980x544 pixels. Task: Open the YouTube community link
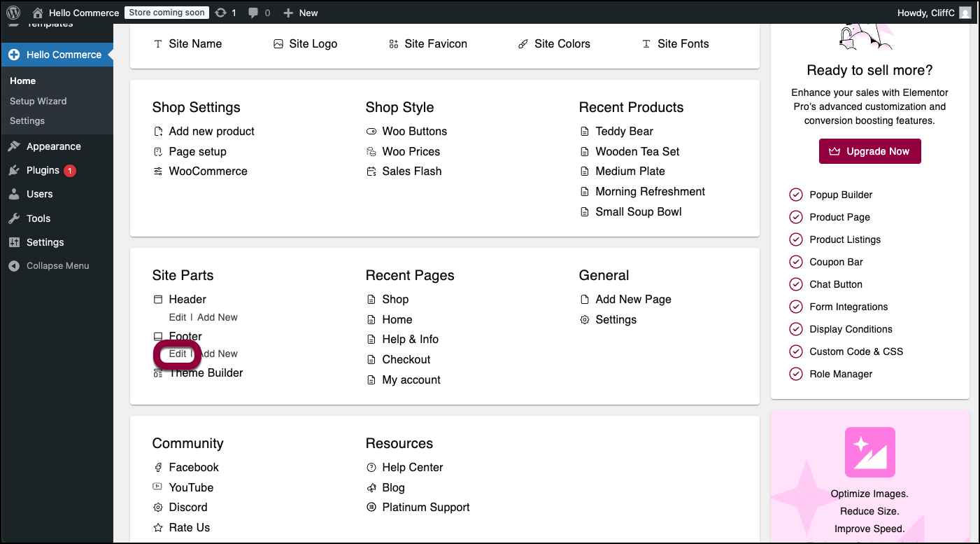click(x=191, y=487)
